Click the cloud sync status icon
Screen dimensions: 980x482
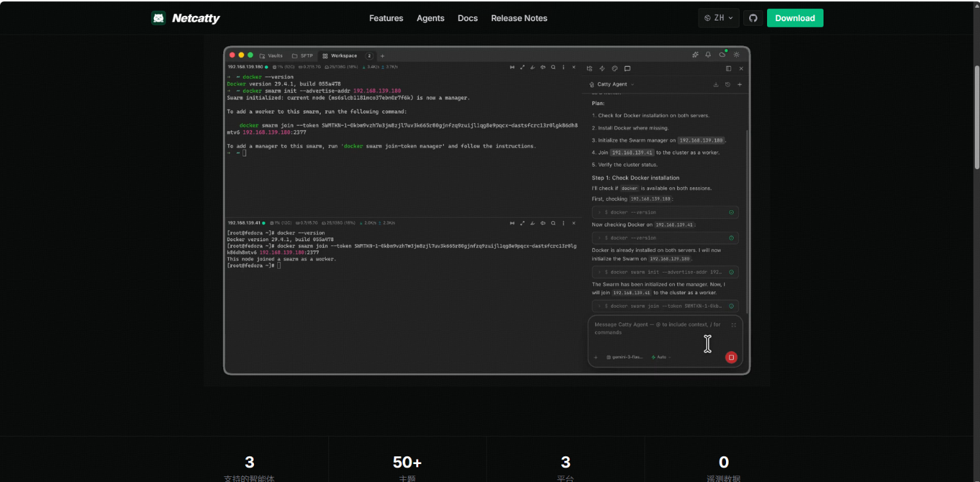(722, 55)
